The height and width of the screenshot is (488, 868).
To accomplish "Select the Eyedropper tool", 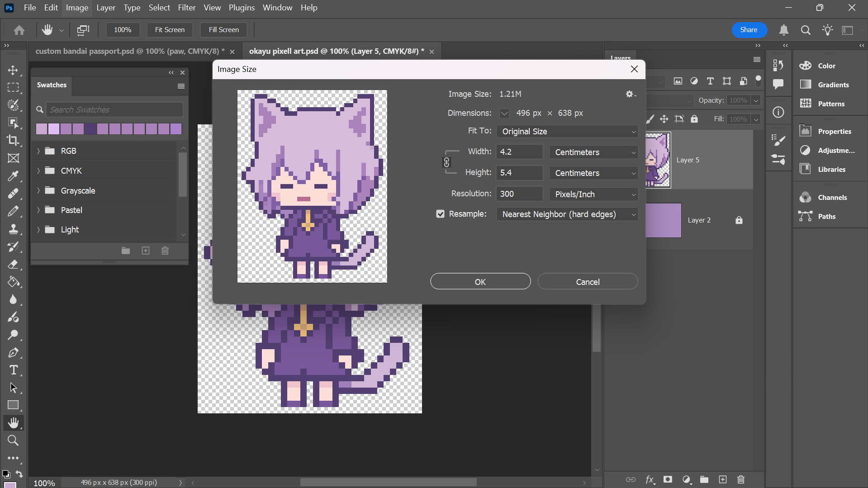I will click(13, 176).
